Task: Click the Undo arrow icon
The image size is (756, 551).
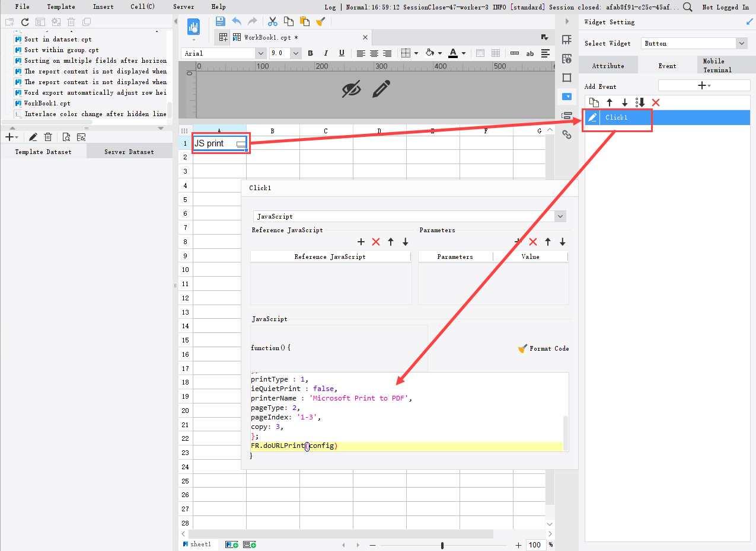Action: point(236,20)
